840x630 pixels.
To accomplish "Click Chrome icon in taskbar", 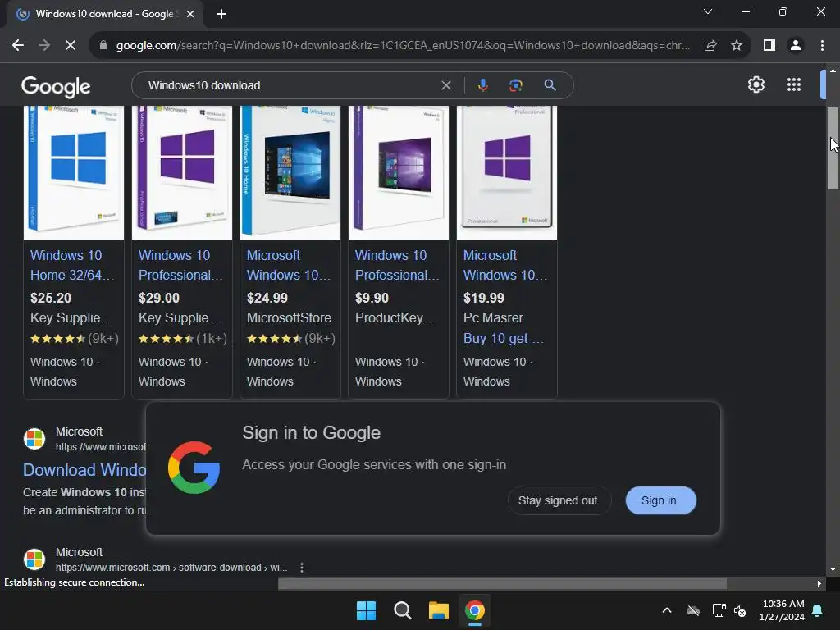I will [475, 610].
